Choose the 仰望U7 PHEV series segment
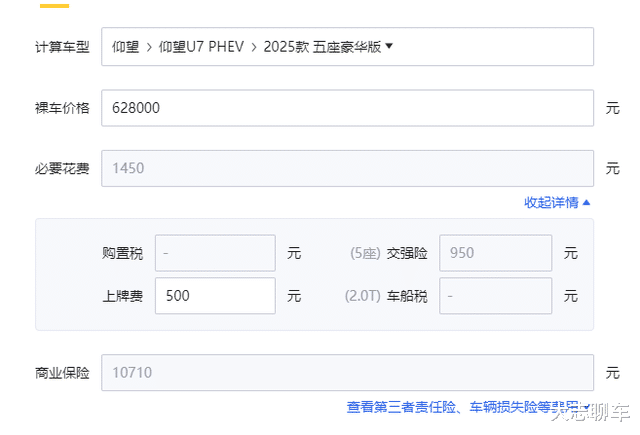This screenshot has width=640, height=435. click(203, 46)
